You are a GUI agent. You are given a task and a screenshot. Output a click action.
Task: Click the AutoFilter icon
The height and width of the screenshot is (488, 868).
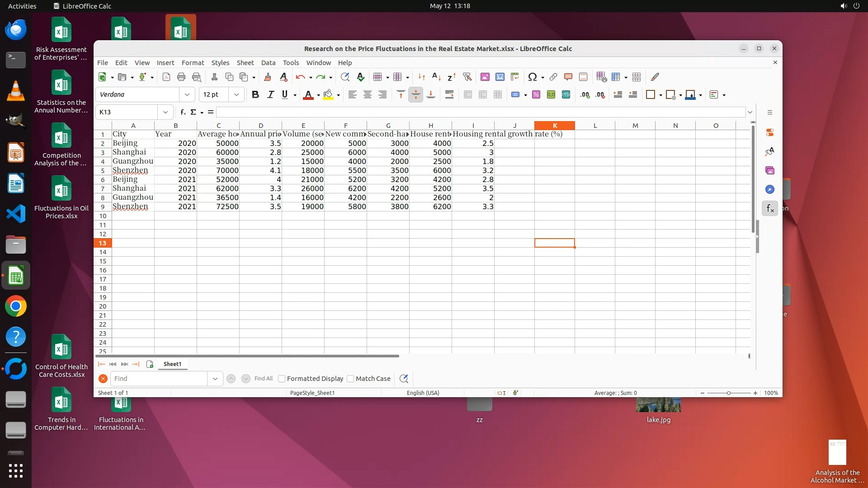click(467, 77)
